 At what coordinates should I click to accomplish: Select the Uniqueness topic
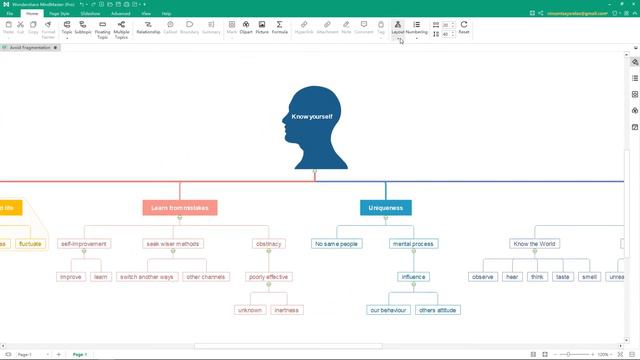(386, 208)
